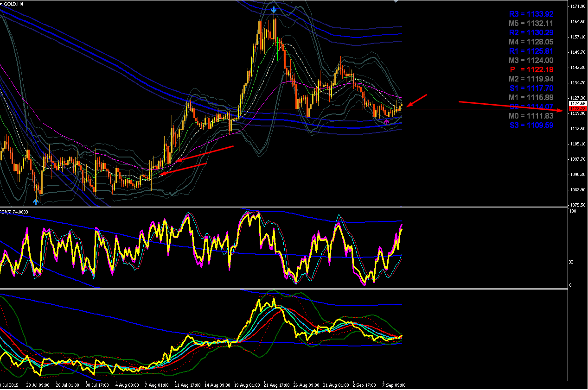Click the red P = 1122.18 pivot label
588x390 pixels.
[532, 69]
